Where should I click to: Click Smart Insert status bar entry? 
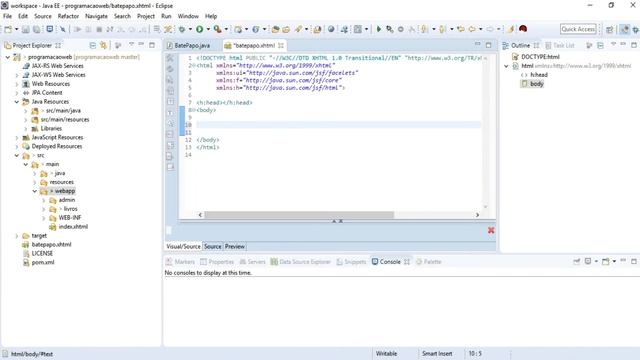point(437,353)
